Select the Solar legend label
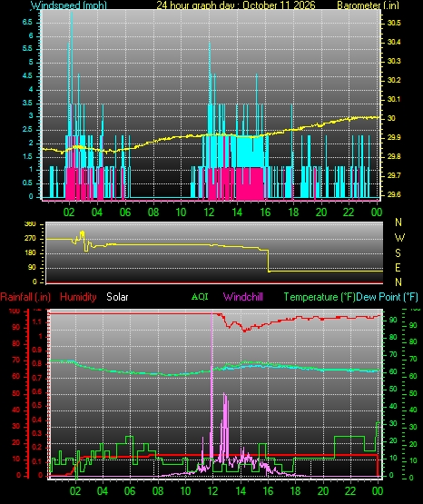Viewport: 423px width, 504px height. tap(117, 297)
